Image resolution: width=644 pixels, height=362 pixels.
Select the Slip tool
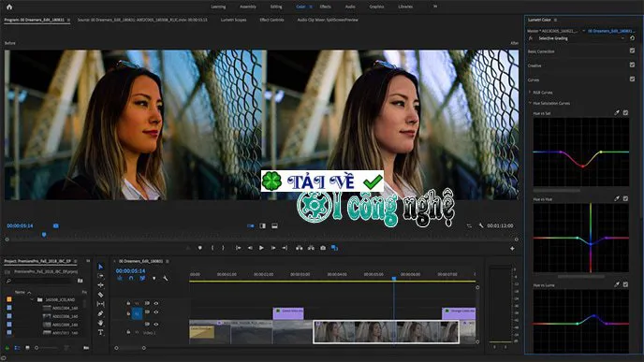click(101, 304)
